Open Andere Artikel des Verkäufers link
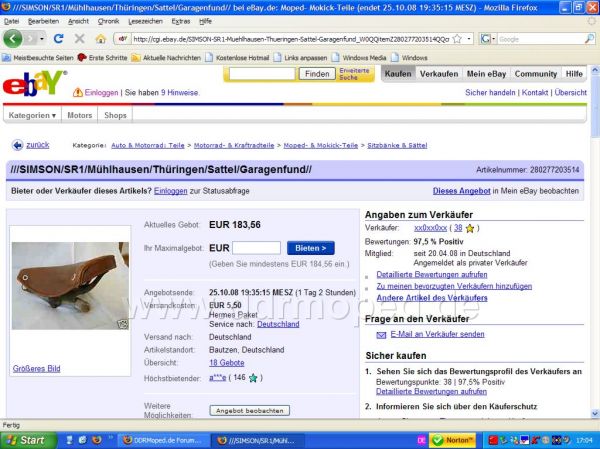 pyautogui.click(x=432, y=298)
